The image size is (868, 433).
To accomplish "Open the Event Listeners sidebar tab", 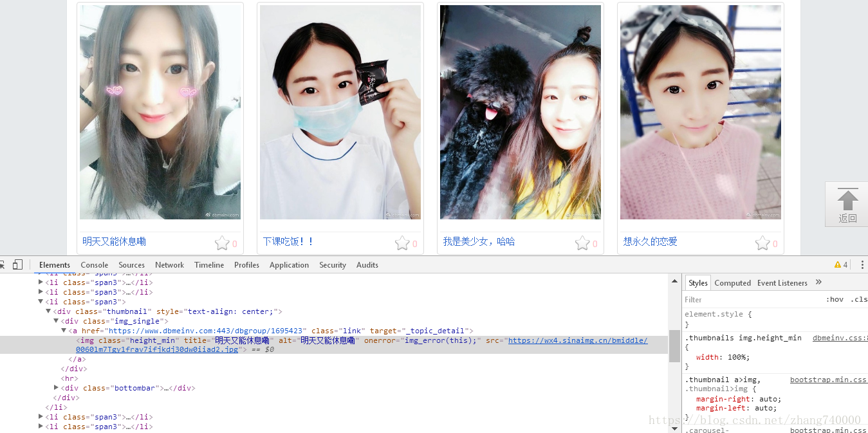I will 782,282.
